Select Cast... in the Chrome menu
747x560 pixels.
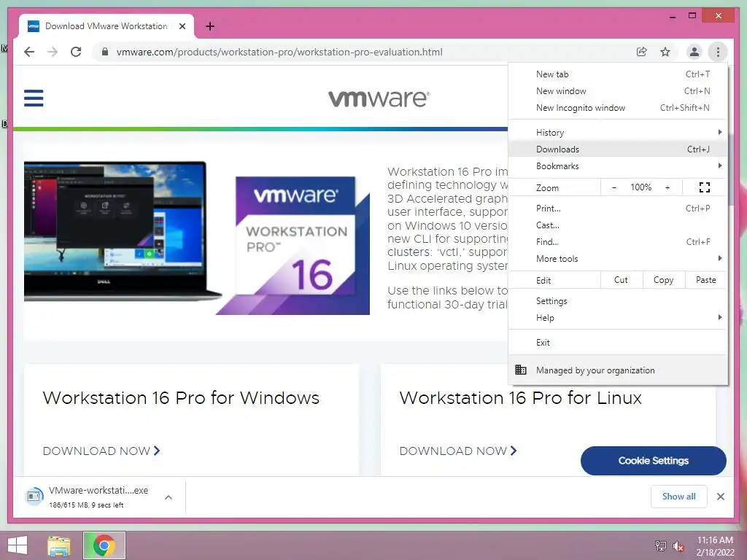618,225
